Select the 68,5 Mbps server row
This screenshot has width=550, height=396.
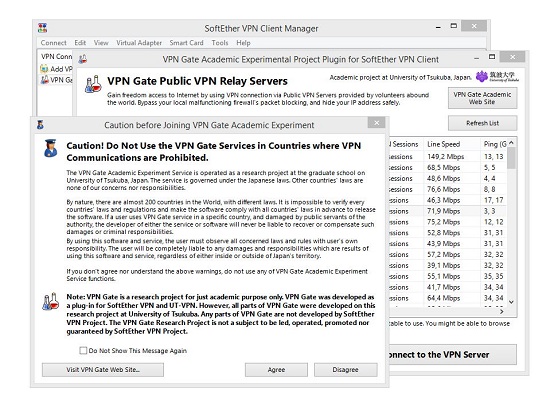click(x=448, y=168)
